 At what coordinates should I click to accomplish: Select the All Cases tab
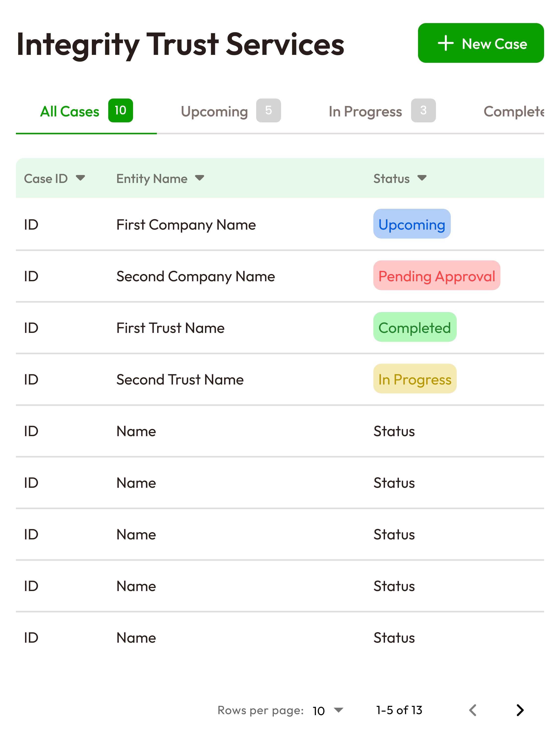point(70,112)
